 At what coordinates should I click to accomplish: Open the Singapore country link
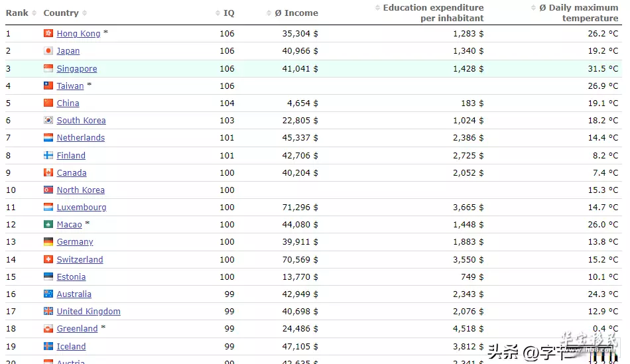(x=77, y=68)
